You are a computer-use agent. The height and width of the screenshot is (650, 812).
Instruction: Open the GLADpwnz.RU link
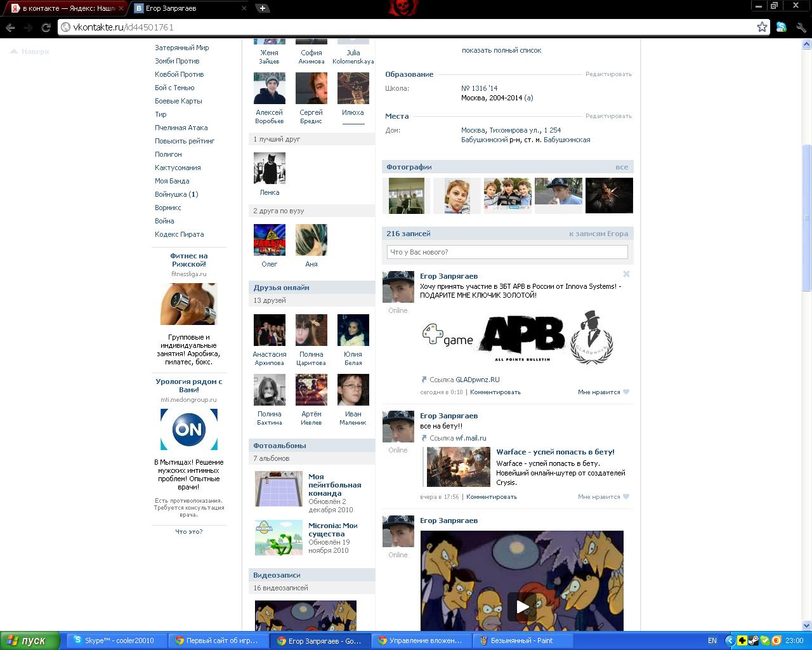[x=477, y=380]
